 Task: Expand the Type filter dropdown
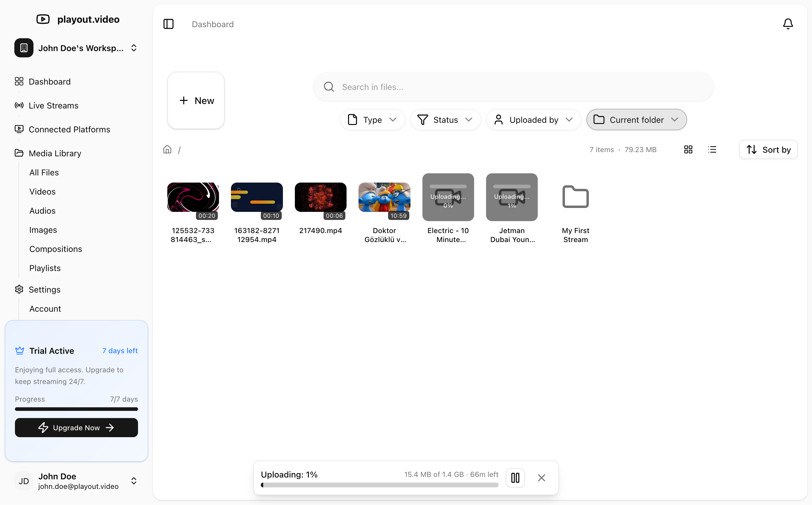372,120
